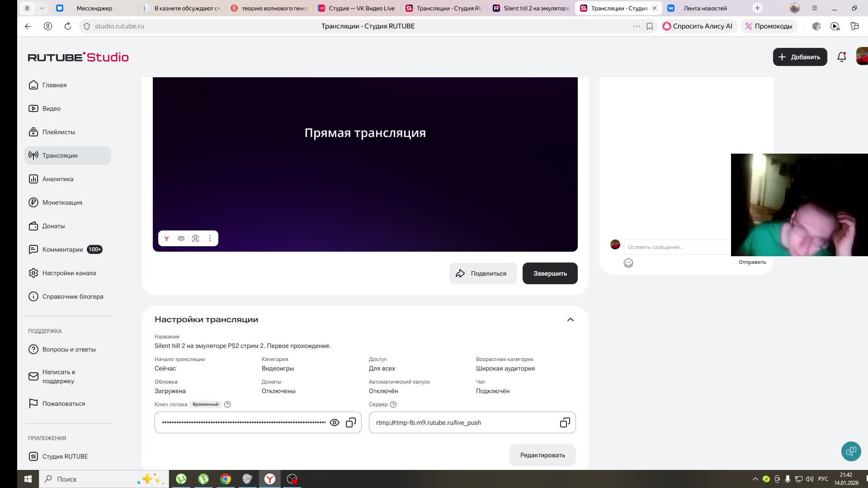Type in the Оставить сообщение field

coord(676,247)
